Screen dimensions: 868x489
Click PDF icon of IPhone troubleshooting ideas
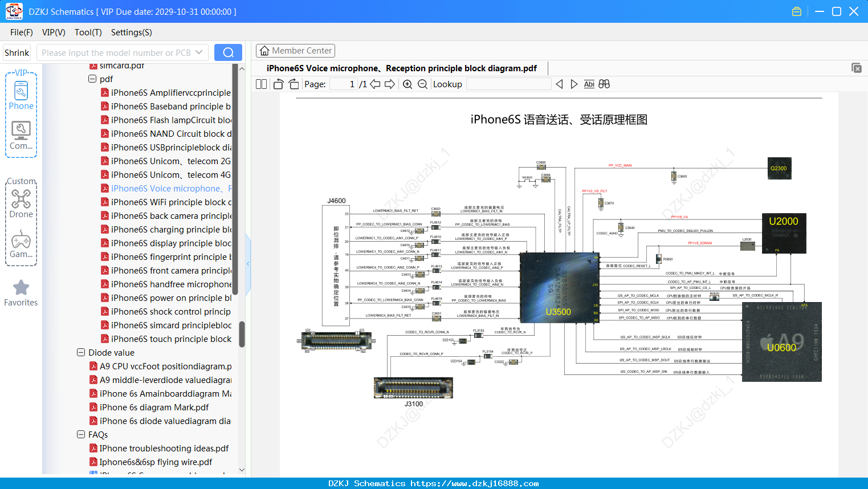pos(93,449)
